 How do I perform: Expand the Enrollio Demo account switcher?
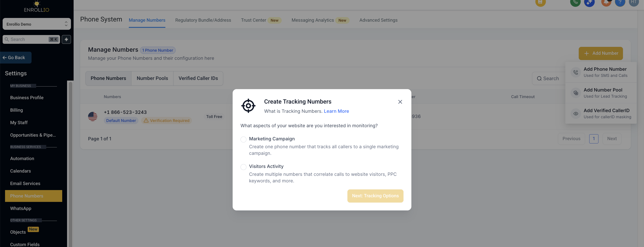[x=37, y=24]
